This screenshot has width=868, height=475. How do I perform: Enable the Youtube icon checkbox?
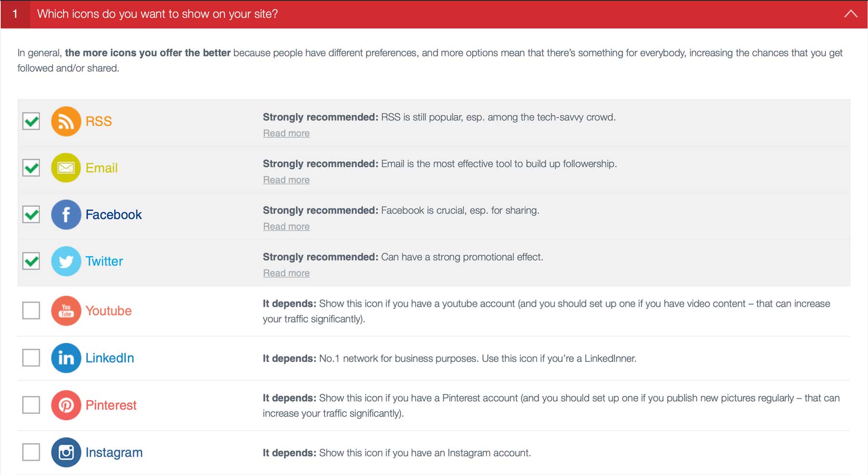(x=31, y=311)
